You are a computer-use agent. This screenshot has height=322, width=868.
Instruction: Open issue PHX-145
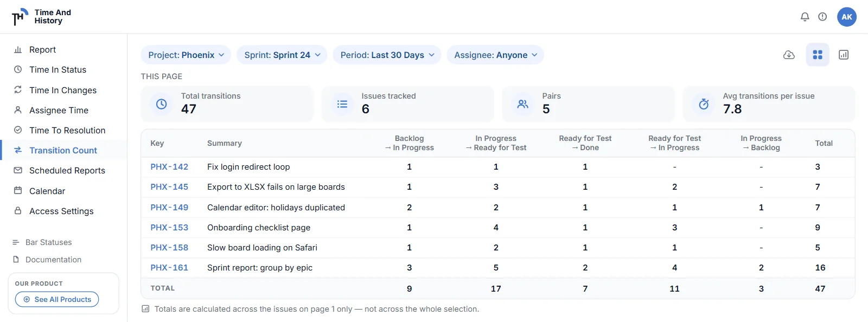pyautogui.click(x=169, y=187)
